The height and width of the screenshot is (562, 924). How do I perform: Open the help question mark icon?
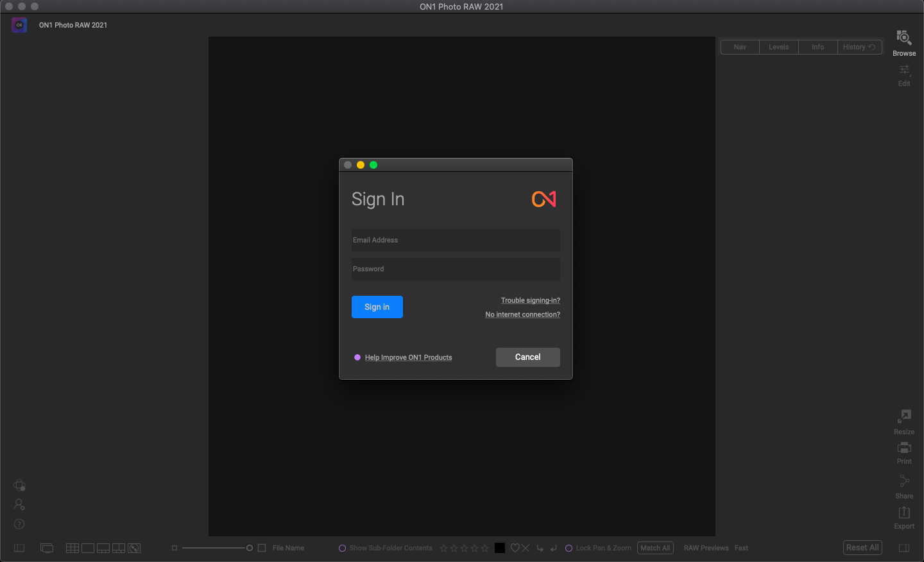[19, 524]
